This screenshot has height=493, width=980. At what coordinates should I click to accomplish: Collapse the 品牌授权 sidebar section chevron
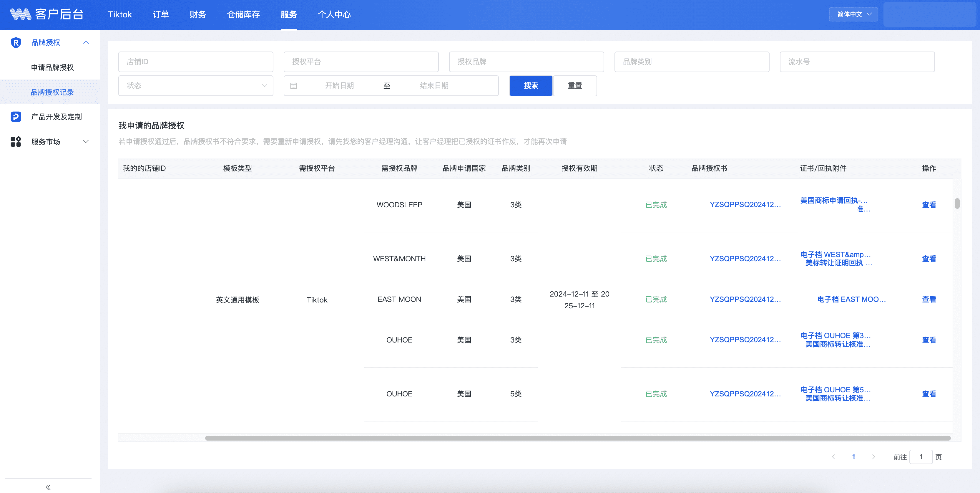(x=86, y=43)
